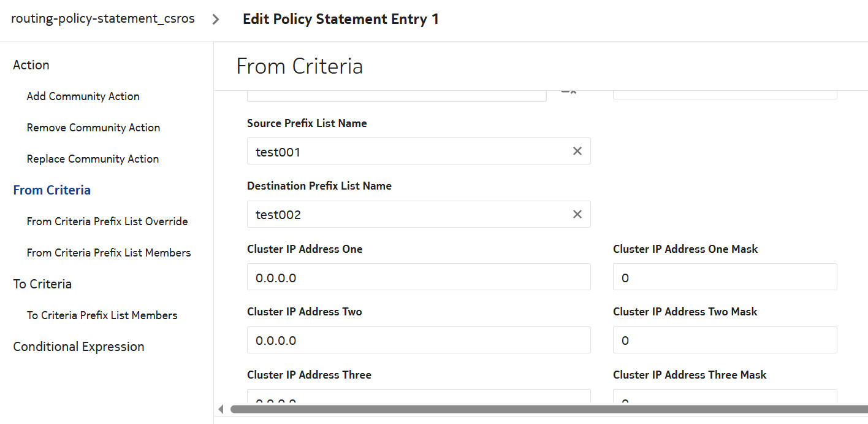868x424 pixels.
Task: Click the horizontal scrollbar thumb
Action: coord(546,409)
